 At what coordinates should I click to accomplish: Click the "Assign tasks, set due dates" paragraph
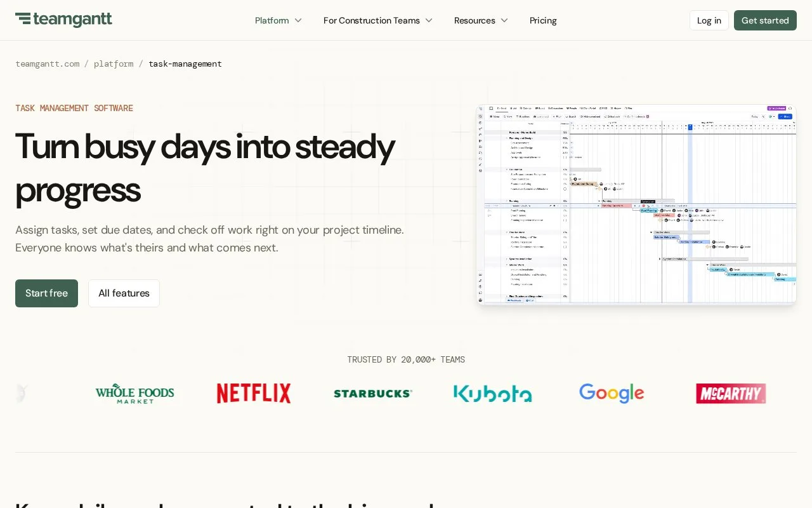(x=209, y=239)
